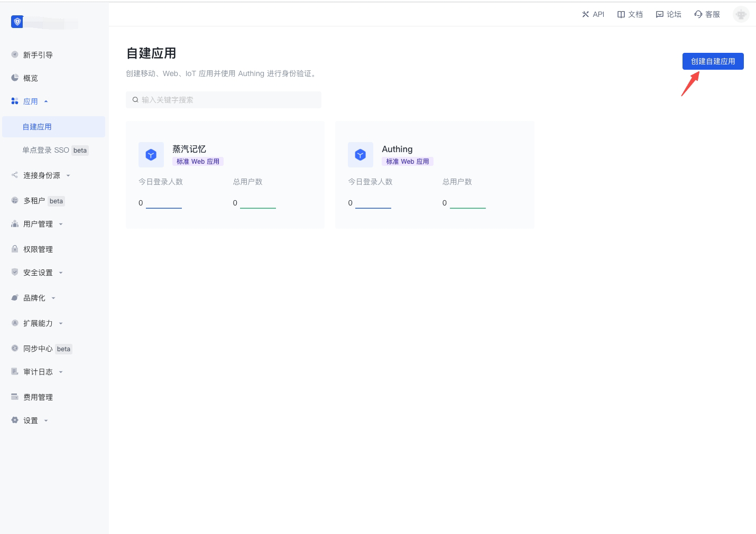Open the 权限管理 permissions section

coord(38,249)
